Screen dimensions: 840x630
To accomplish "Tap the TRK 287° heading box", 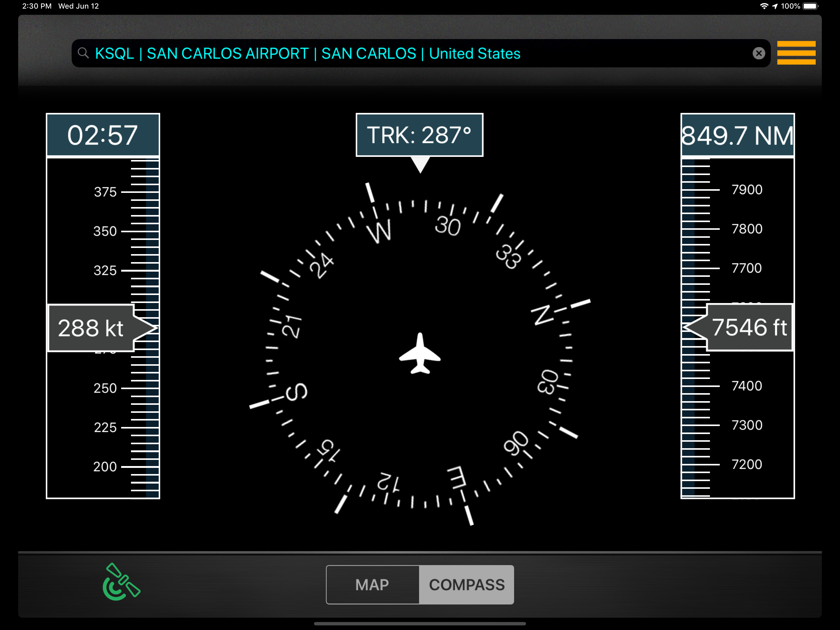I will (x=419, y=135).
